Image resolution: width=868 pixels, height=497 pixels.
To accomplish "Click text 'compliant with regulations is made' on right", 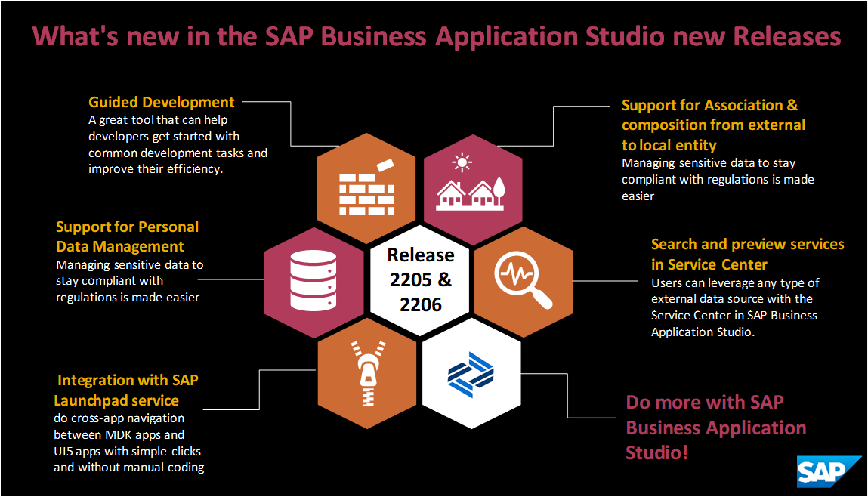I will tap(718, 180).
